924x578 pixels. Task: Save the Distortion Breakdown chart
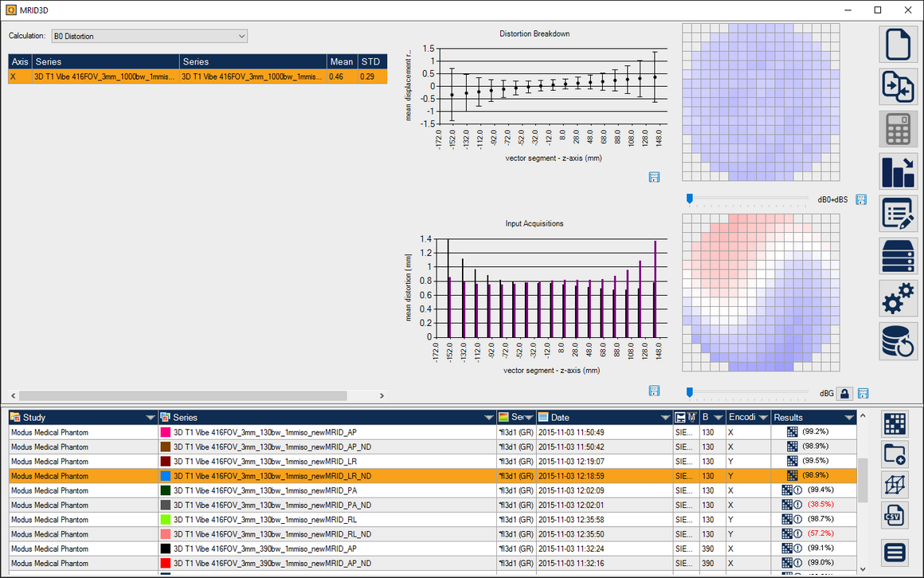[x=654, y=177]
